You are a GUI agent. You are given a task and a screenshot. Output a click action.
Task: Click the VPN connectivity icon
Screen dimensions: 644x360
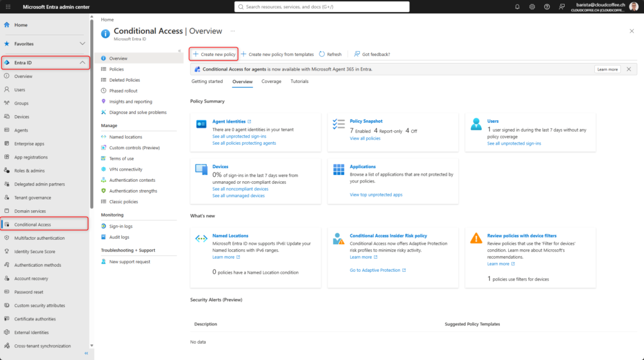pyautogui.click(x=104, y=169)
